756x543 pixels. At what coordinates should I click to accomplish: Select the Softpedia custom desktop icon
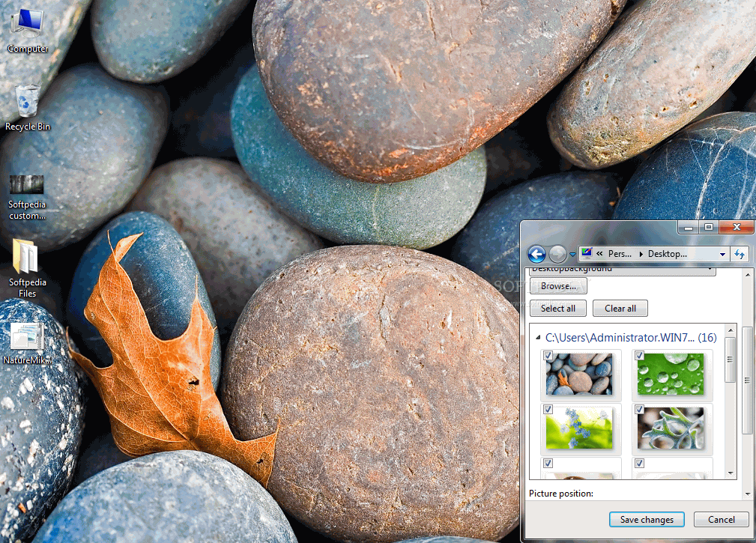[27, 196]
